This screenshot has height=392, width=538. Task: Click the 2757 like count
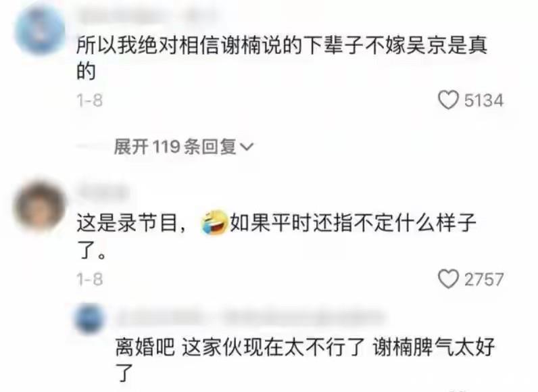coord(484,279)
